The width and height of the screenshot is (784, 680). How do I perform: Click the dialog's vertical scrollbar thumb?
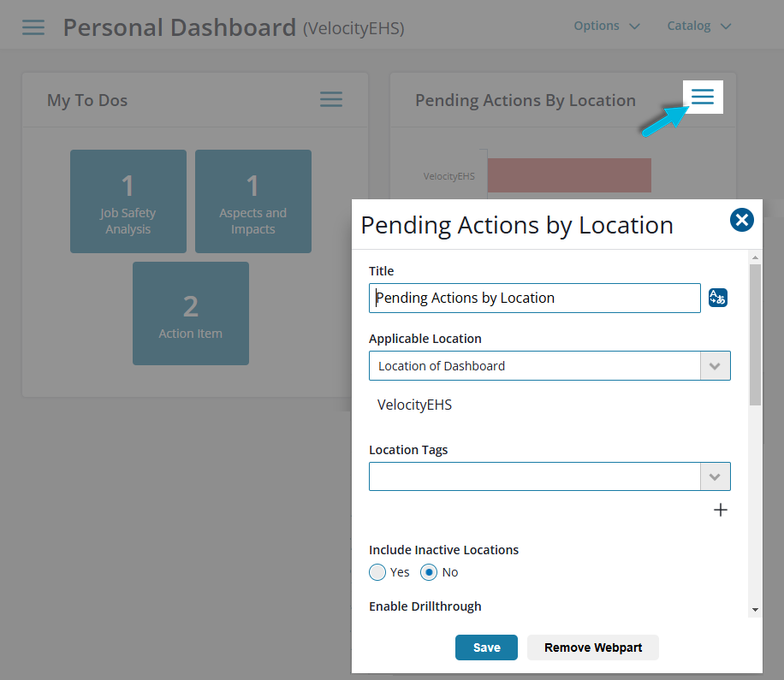(755, 334)
